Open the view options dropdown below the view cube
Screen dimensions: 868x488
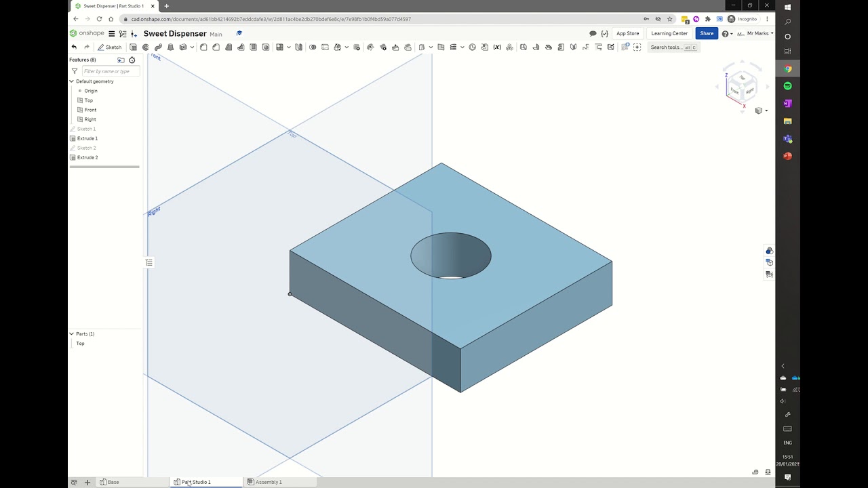coord(762,110)
